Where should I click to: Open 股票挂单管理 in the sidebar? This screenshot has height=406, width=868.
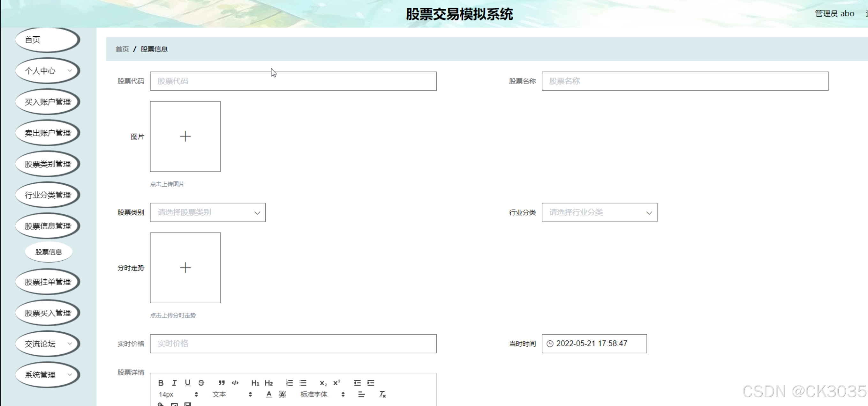[48, 282]
